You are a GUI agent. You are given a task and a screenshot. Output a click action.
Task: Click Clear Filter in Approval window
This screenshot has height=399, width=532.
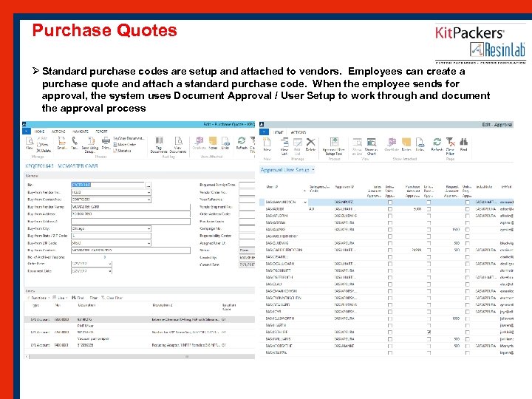click(450, 146)
